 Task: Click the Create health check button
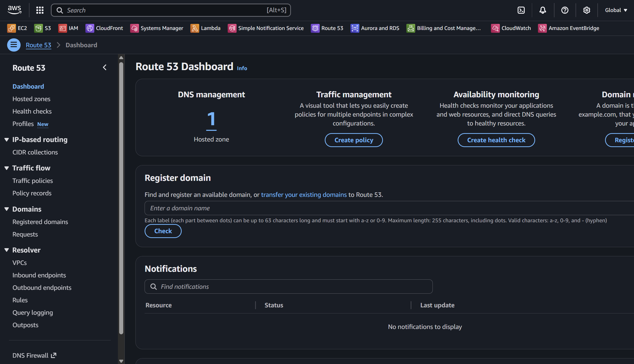[496, 140]
